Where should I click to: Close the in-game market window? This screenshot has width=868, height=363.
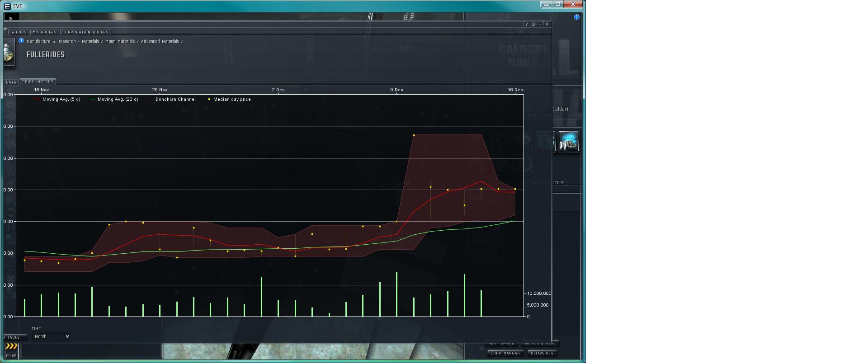click(547, 24)
